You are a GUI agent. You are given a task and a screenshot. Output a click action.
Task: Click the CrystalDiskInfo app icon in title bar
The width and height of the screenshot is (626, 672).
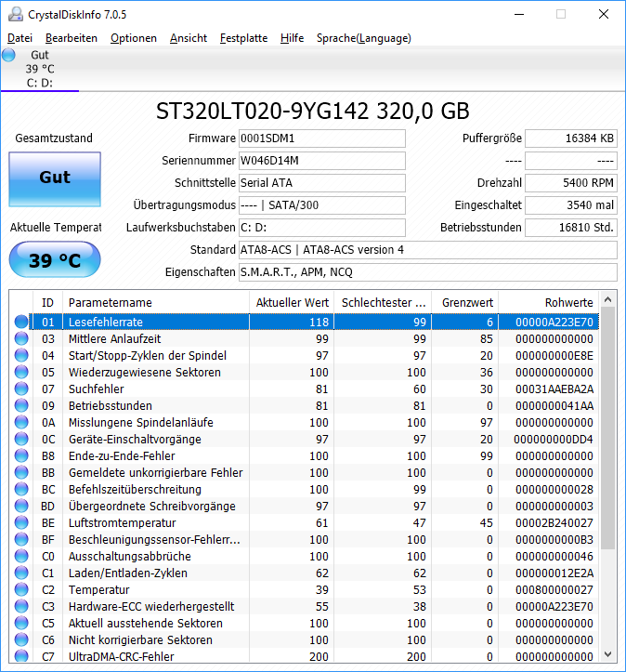point(16,14)
